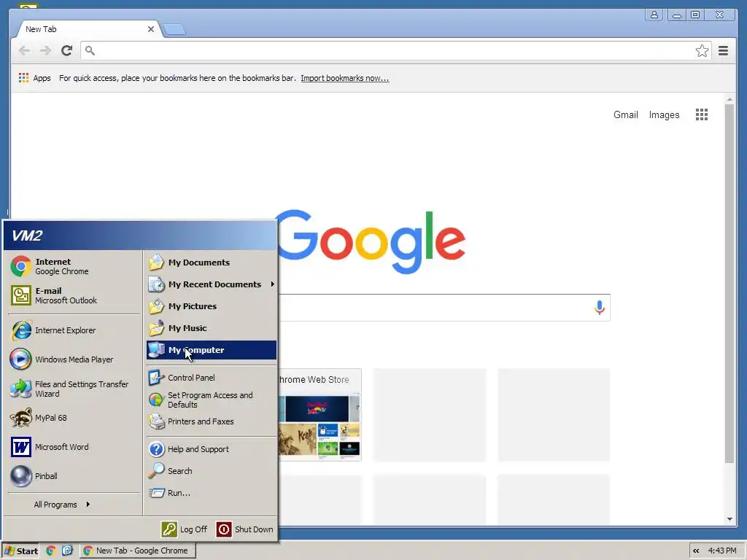This screenshot has height=560, width=747.
Task: Click the scrollbar down arrow
Action: pos(729,519)
